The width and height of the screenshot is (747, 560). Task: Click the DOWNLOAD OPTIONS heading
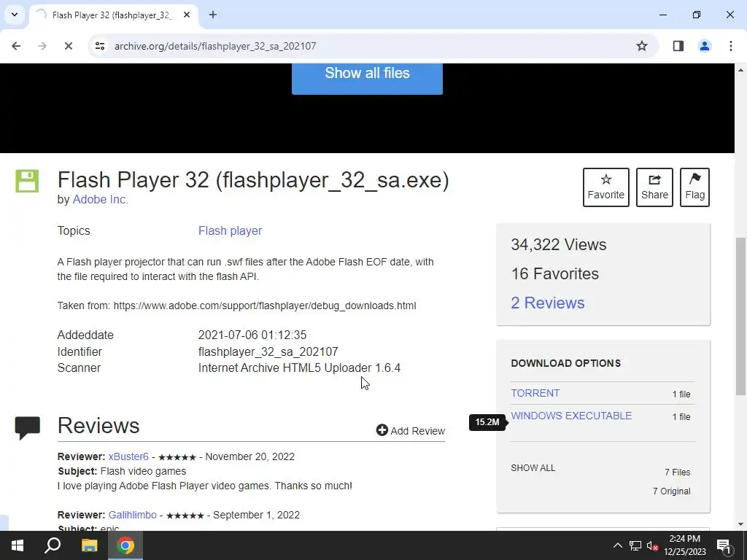(565, 363)
